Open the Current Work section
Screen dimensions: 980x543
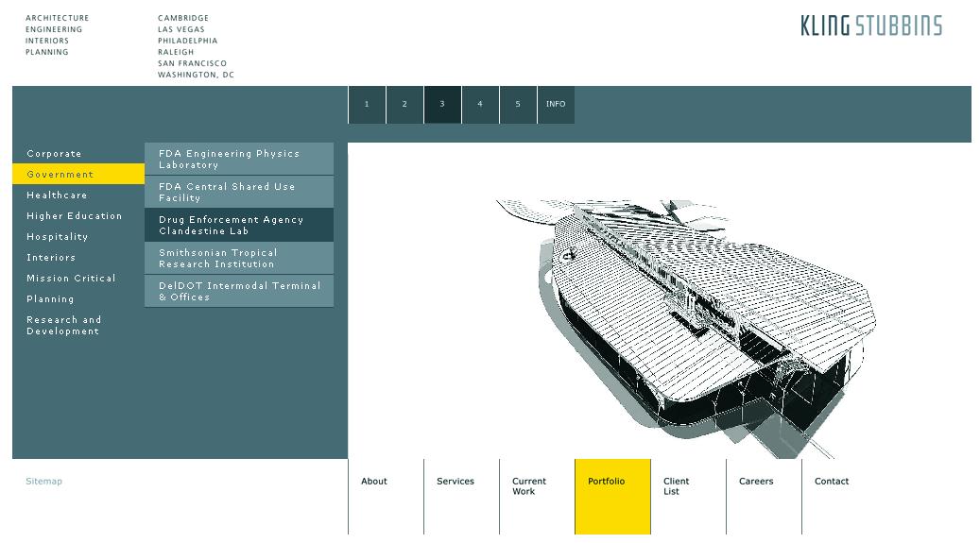(x=529, y=486)
